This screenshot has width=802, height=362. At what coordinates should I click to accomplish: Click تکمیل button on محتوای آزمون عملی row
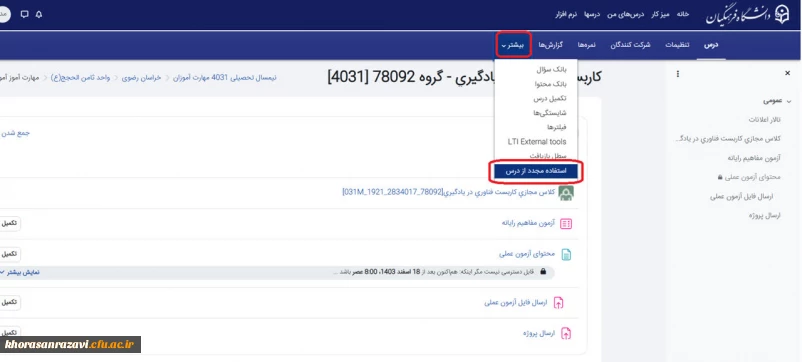(x=10, y=254)
